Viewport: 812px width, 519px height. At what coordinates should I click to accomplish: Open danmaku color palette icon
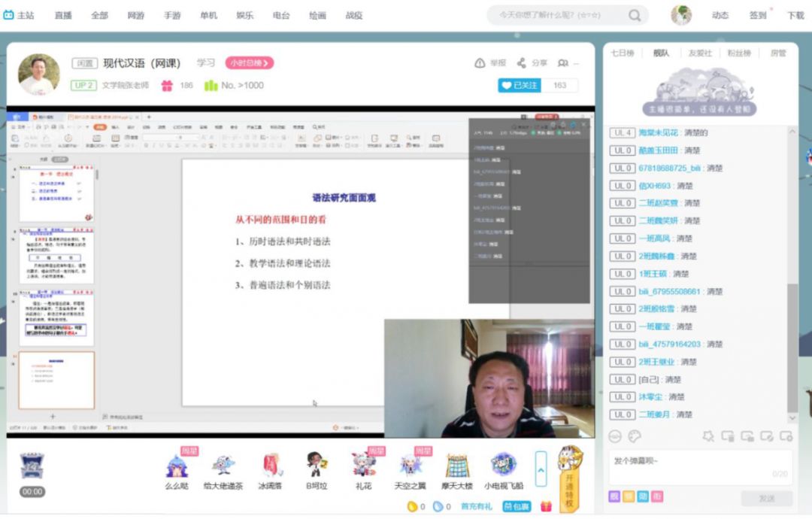point(635,436)
